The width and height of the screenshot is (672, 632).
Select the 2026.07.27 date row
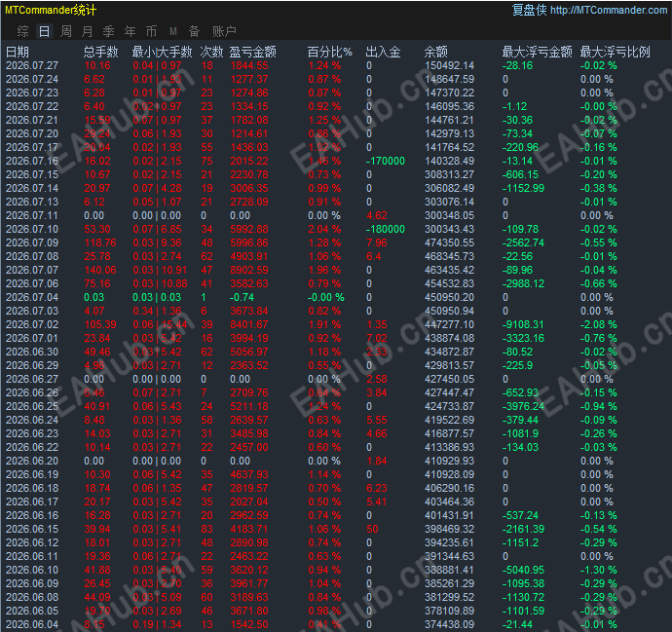point(32,65)
